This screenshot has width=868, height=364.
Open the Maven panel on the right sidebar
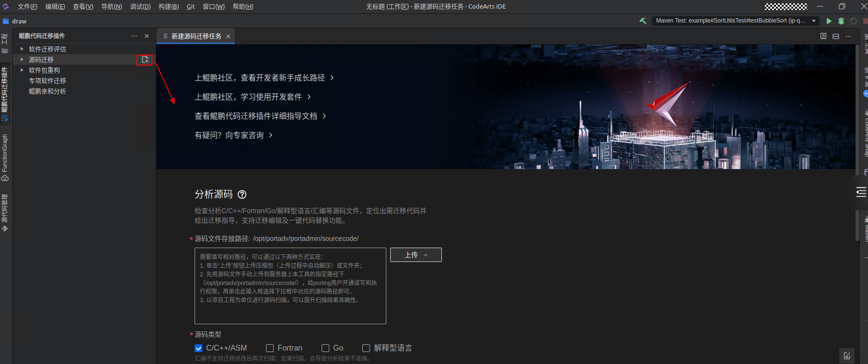866,229
